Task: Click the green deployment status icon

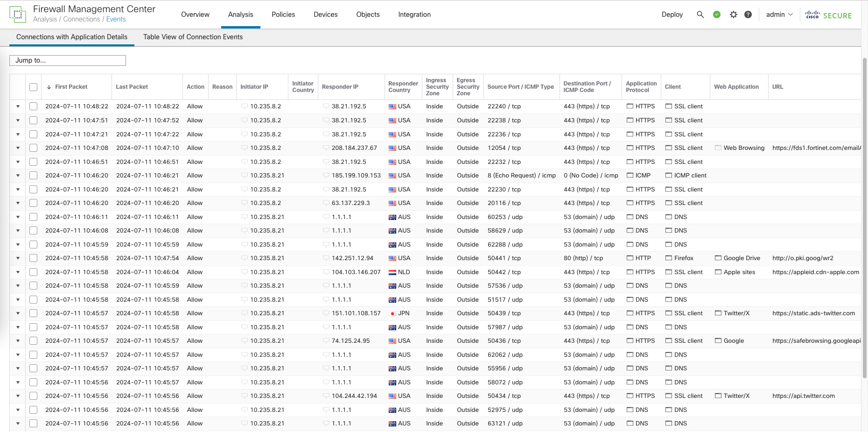Action: [717, 14]
